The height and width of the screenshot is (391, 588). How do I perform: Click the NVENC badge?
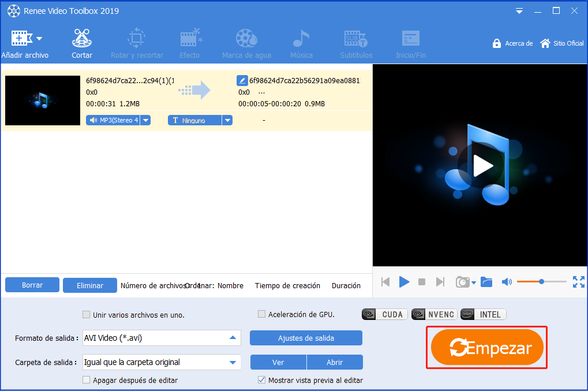point(435,314)
